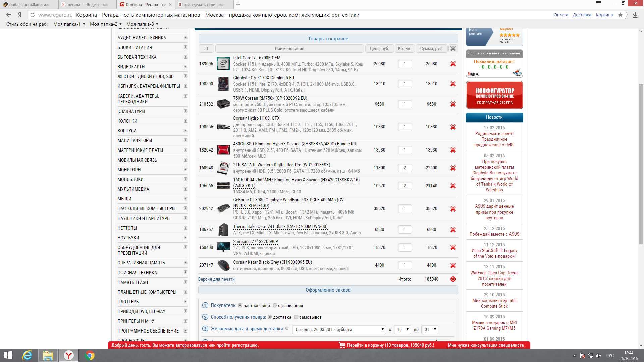Open Google Chrome from the taskbar

pyautogui.click(x=90, y=355)
